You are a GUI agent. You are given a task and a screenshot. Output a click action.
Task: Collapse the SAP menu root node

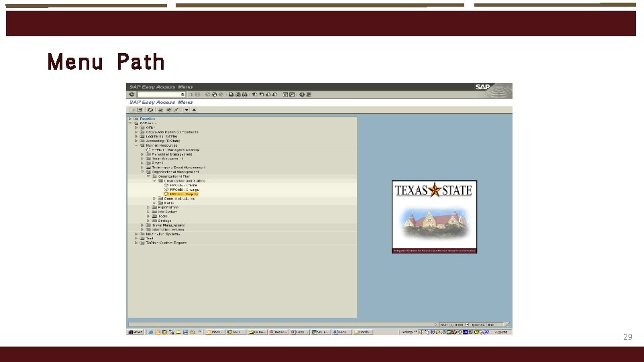point(129,123)
